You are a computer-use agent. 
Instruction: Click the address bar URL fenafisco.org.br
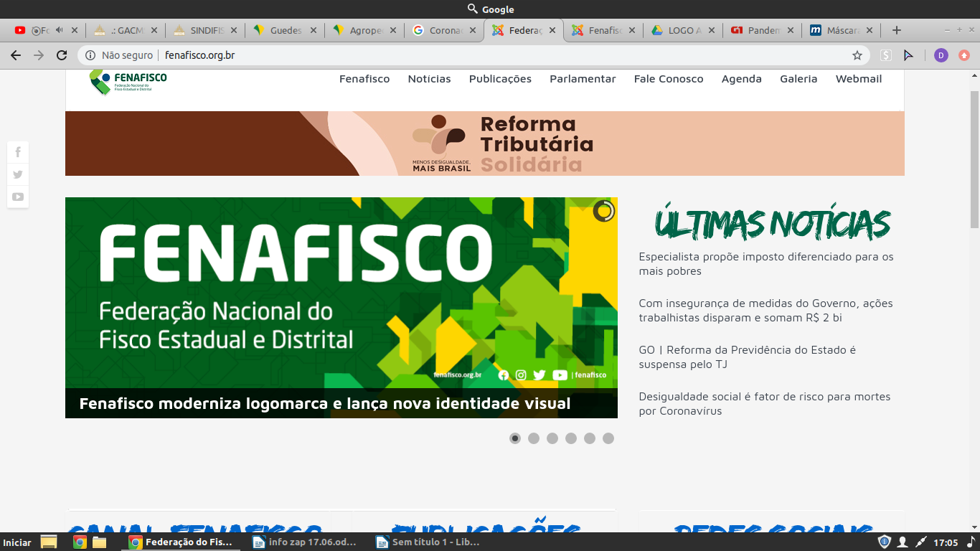click(200, 55)
